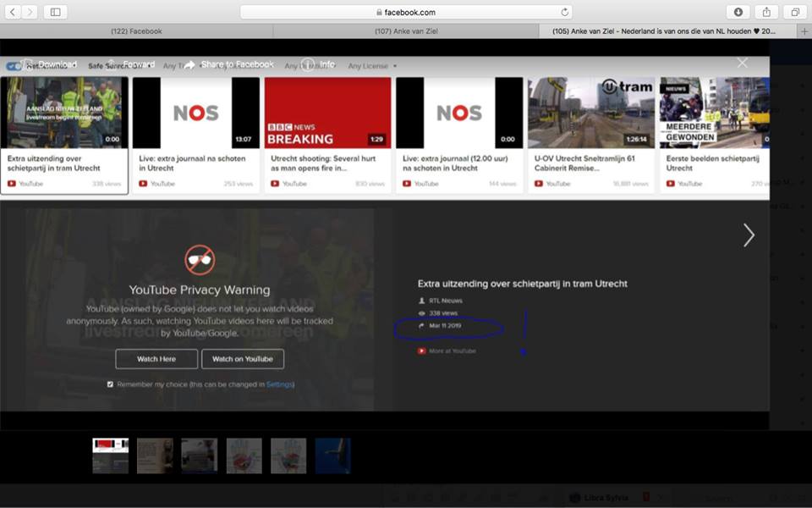812x508 pixels.
Task: Click YouTube icon under first video card
Action: [11, 184]
